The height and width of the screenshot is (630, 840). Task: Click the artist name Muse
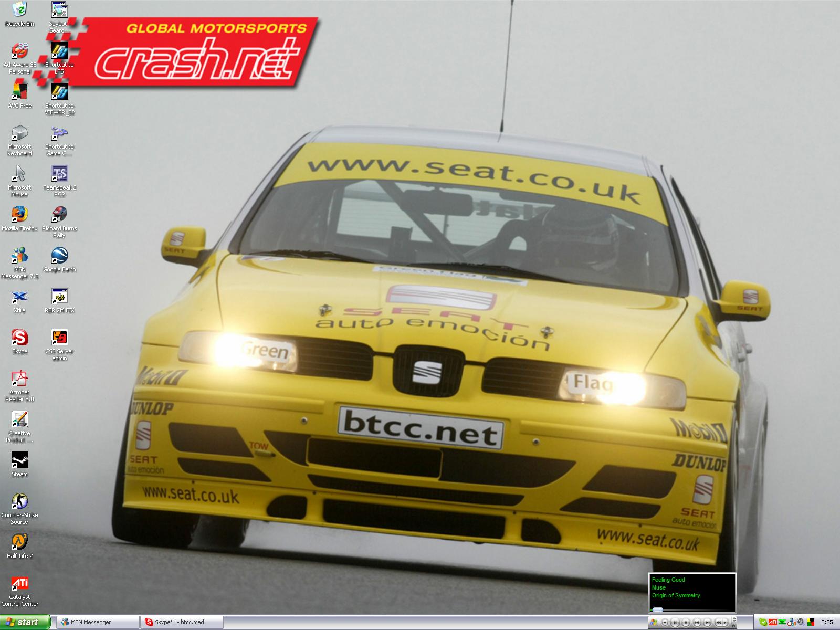tap(659, 587)
